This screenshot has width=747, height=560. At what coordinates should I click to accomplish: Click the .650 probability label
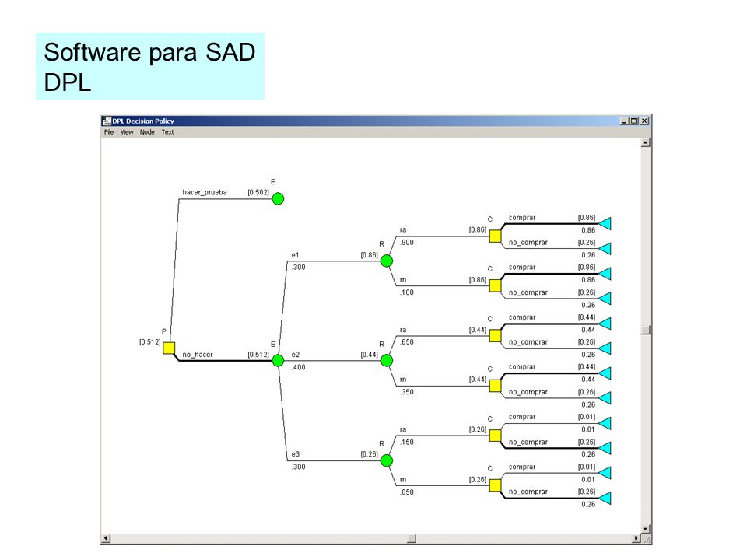[407, 342]
